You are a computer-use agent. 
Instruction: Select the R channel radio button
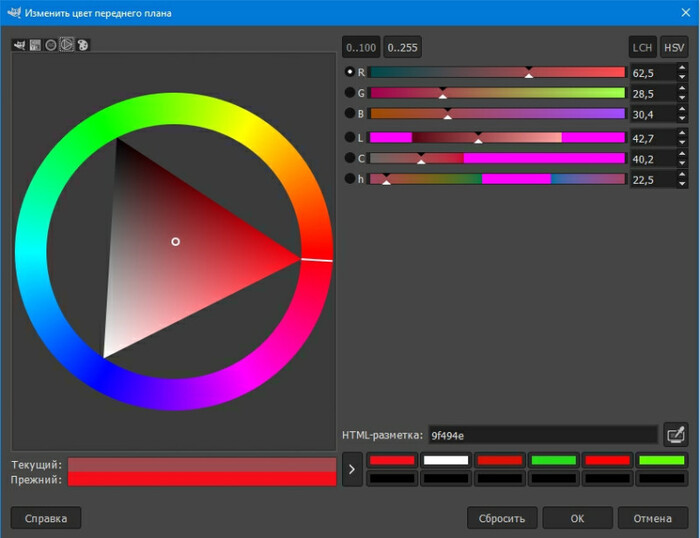tap(350, 71)
